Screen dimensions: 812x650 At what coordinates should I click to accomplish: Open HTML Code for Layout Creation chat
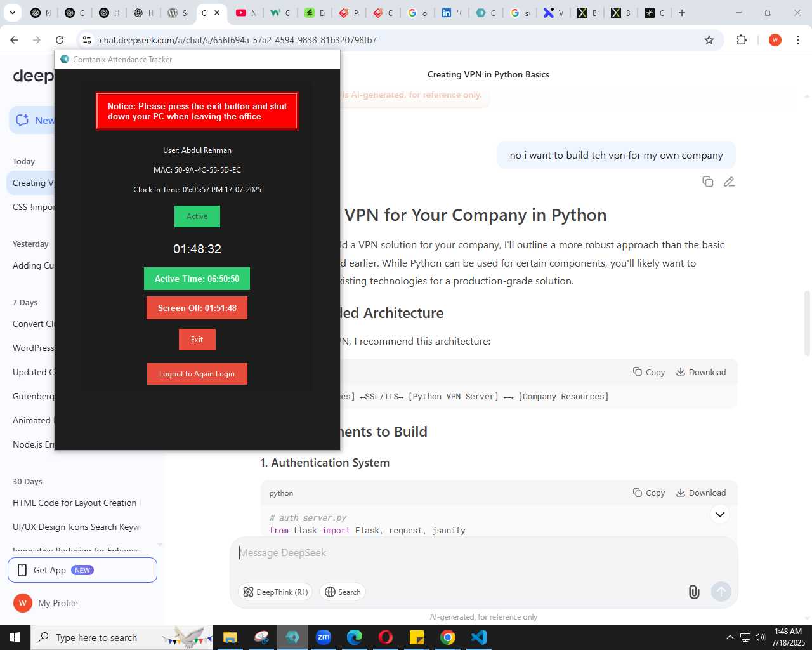75,503
